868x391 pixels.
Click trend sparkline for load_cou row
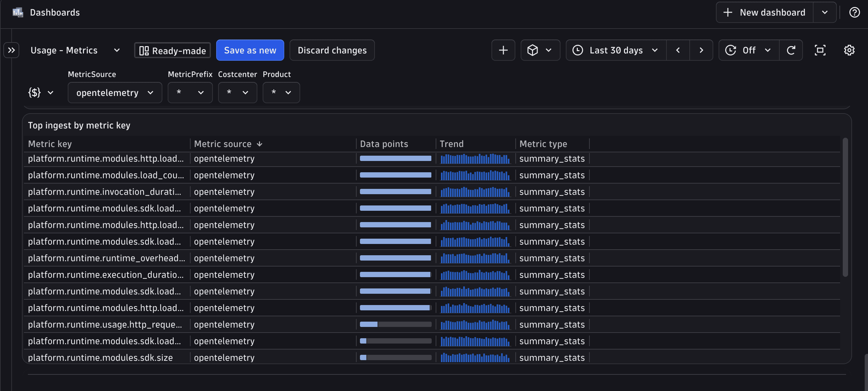point(476,175)
